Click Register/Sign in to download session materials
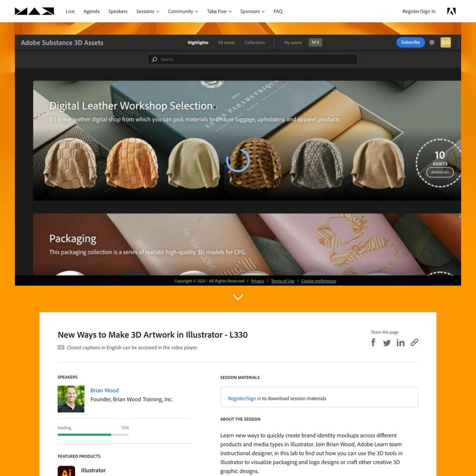476x476 pixels. pyautogui.click(x=244, y=398)
